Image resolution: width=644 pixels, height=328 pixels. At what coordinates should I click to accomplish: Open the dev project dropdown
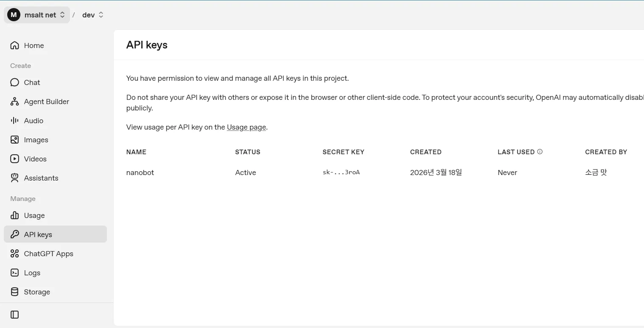92,15
